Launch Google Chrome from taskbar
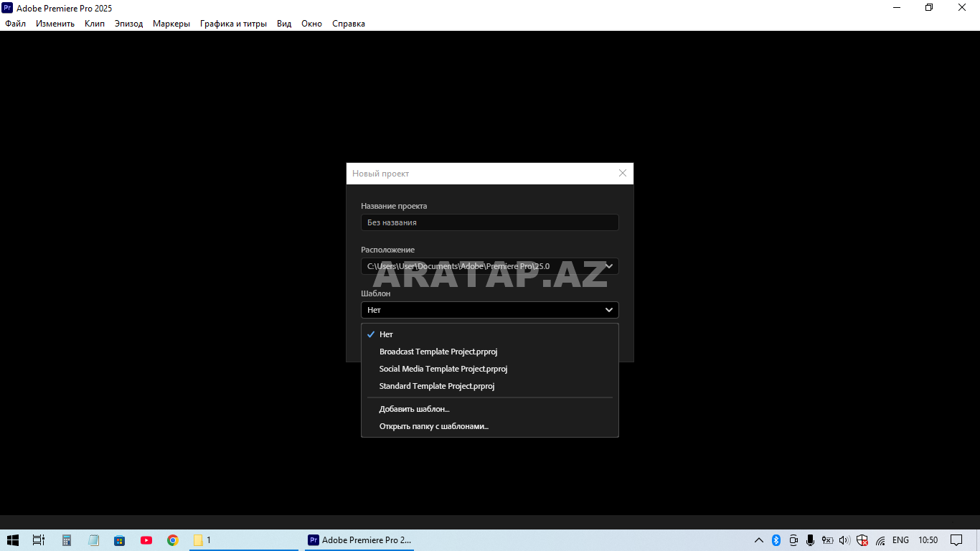Viewport: 980px width, 551px height. [173, 540]
